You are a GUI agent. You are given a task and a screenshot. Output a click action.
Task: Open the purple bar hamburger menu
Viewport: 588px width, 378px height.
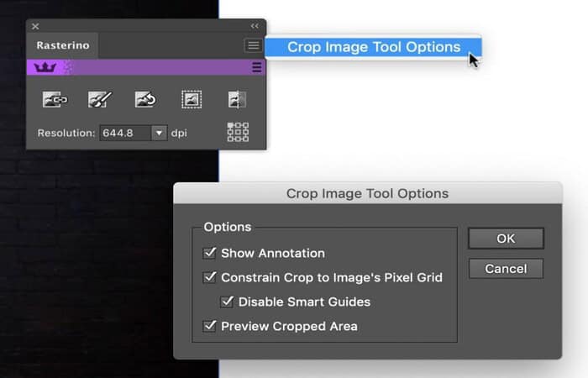click(257, 67)
